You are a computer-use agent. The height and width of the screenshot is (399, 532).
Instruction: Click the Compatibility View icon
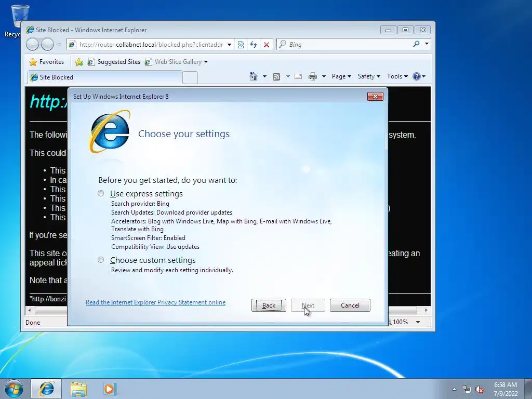tap(241, 45)
